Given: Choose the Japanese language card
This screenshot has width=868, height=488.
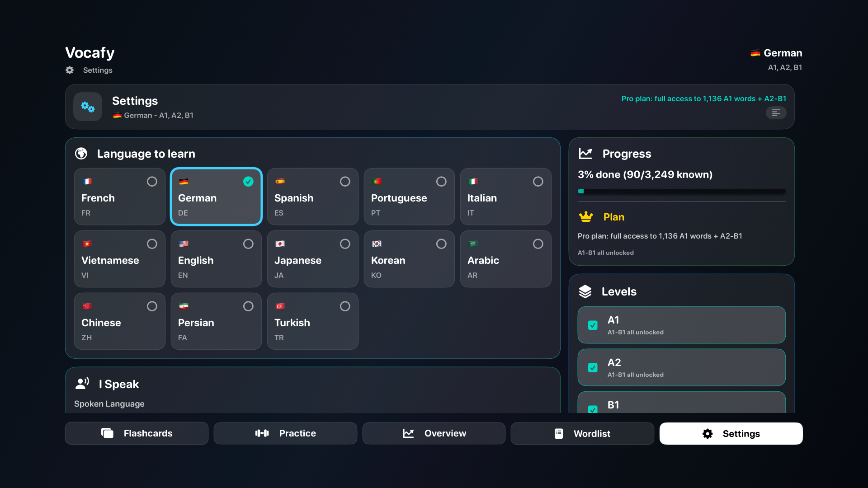Looking at the screenshot, I should [x=313, y=259].
